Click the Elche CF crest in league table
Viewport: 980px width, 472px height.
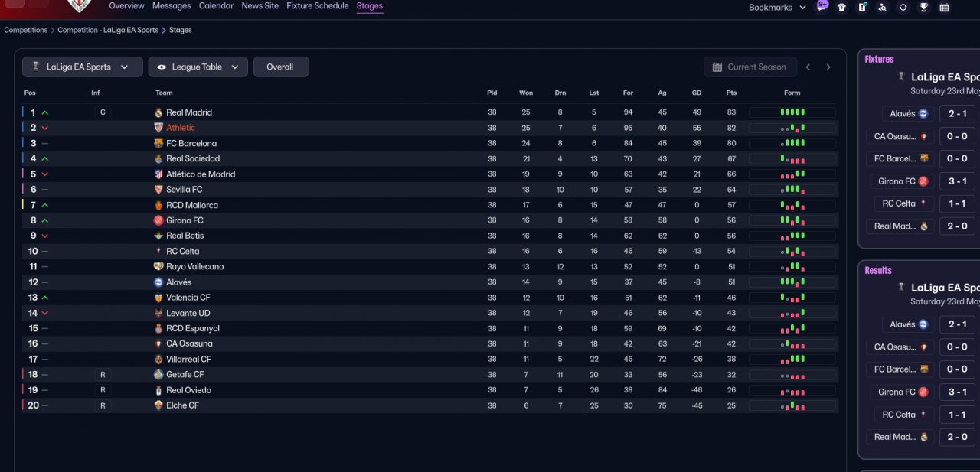158,405
